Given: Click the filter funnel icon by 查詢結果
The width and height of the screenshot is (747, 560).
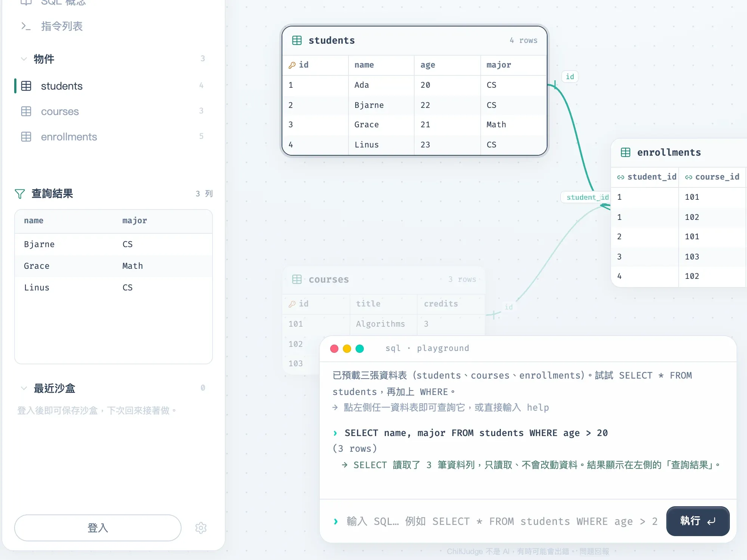Looking at the screenshot, I should click(x=20, y=193).
